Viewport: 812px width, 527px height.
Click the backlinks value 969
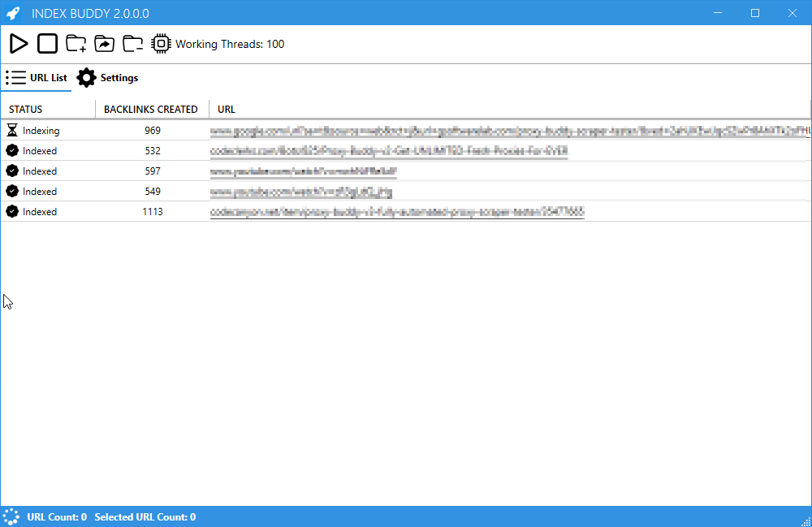(x=153, y=131)
